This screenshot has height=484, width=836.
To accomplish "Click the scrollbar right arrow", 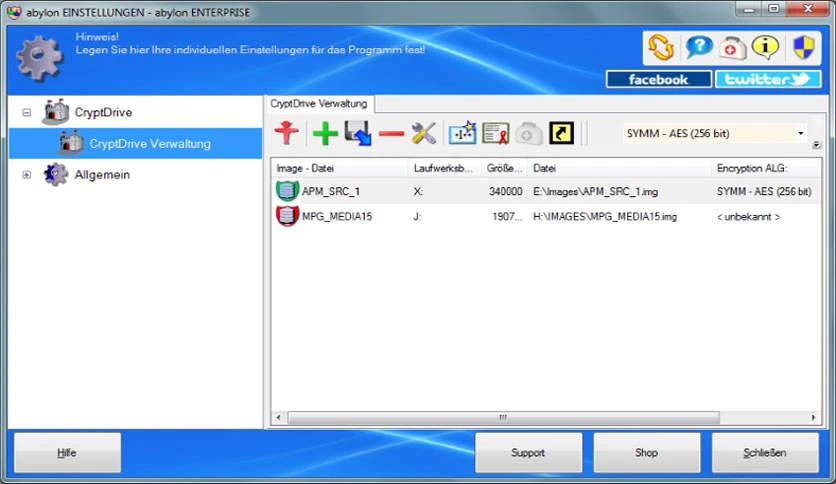I will click(813, 417).
